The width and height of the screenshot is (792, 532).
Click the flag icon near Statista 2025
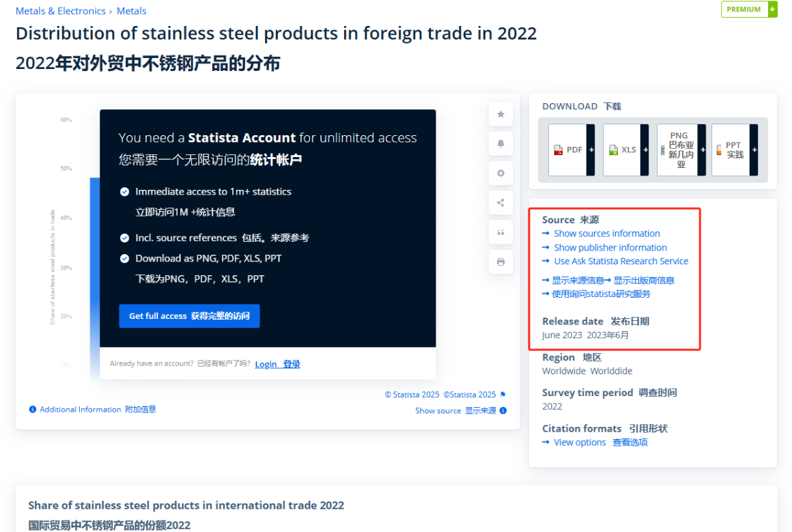click(x=503, y=395)
